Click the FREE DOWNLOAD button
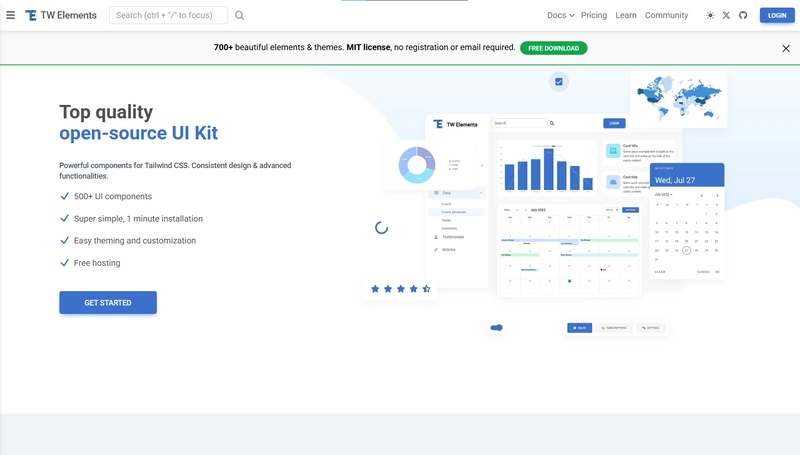Screen dimensions: 800x455 [x=554, y=48]
